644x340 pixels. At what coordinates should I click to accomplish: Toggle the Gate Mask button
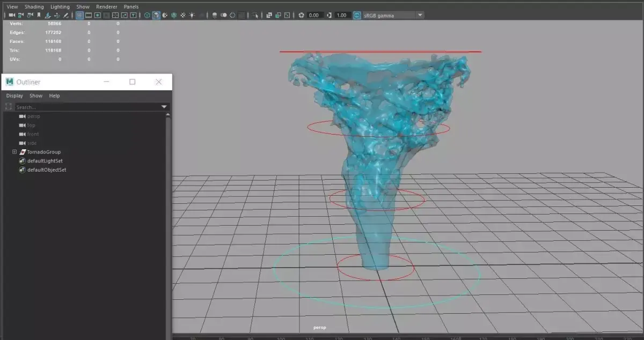click(106, 15)
